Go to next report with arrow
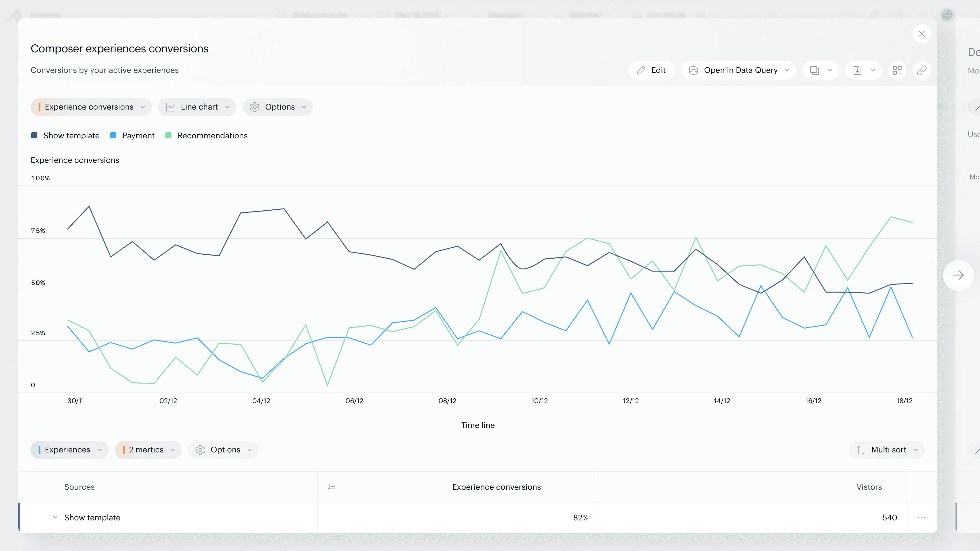 (x=958, y=275)
